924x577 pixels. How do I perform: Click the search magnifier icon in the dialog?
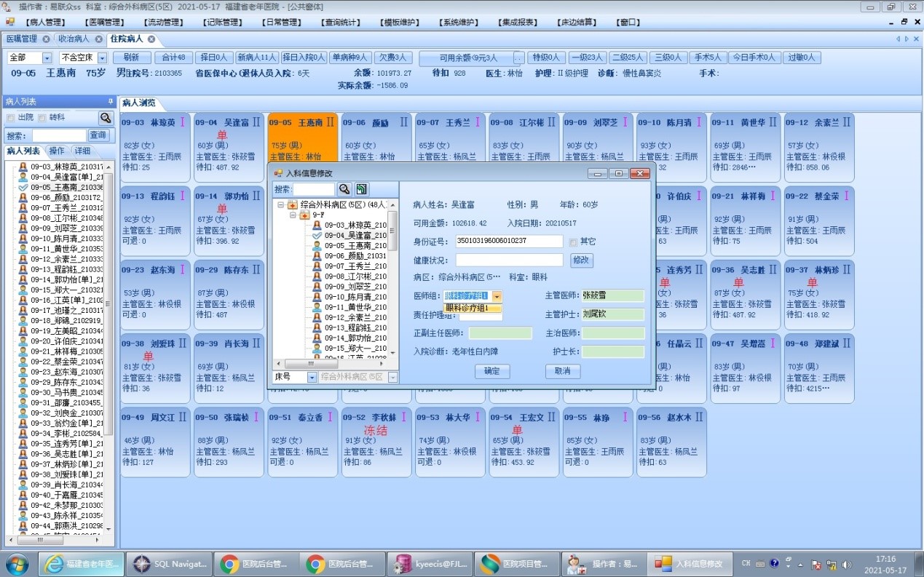pos(344,189)
